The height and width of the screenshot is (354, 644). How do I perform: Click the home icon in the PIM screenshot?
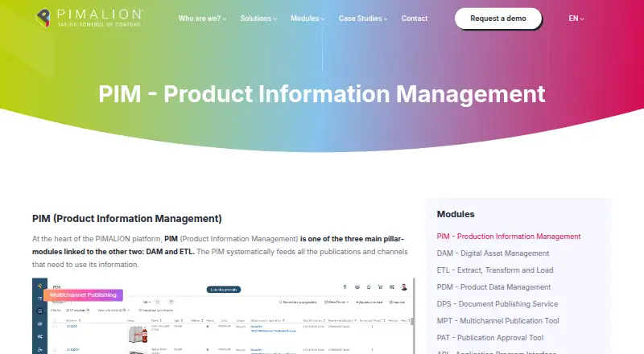[369, 287]
